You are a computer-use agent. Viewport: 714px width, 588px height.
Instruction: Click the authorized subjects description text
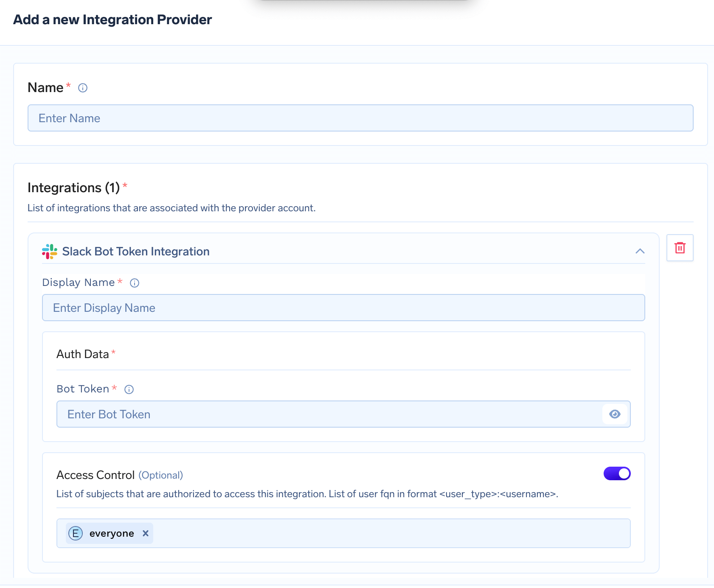point(307,494)
